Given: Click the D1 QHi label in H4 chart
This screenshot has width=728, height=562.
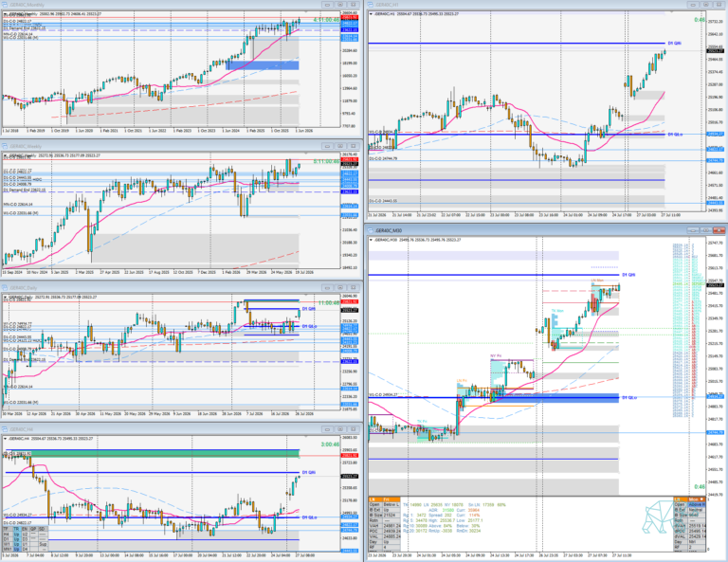Looking at the screenshot, I should pos(309,472).
